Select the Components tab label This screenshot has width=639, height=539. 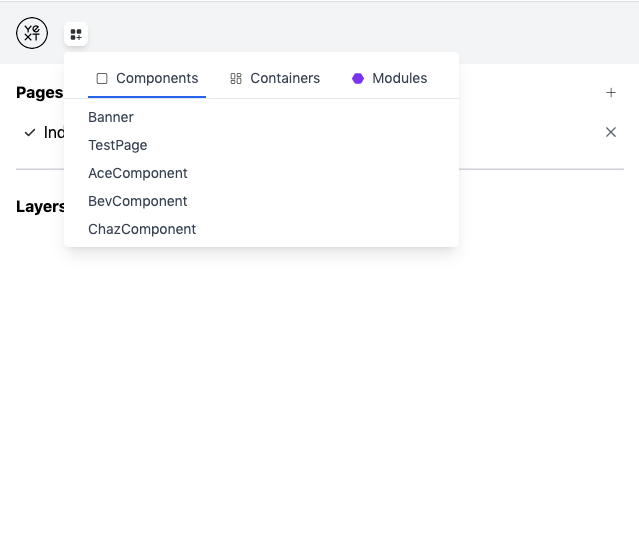click(157, 78)
